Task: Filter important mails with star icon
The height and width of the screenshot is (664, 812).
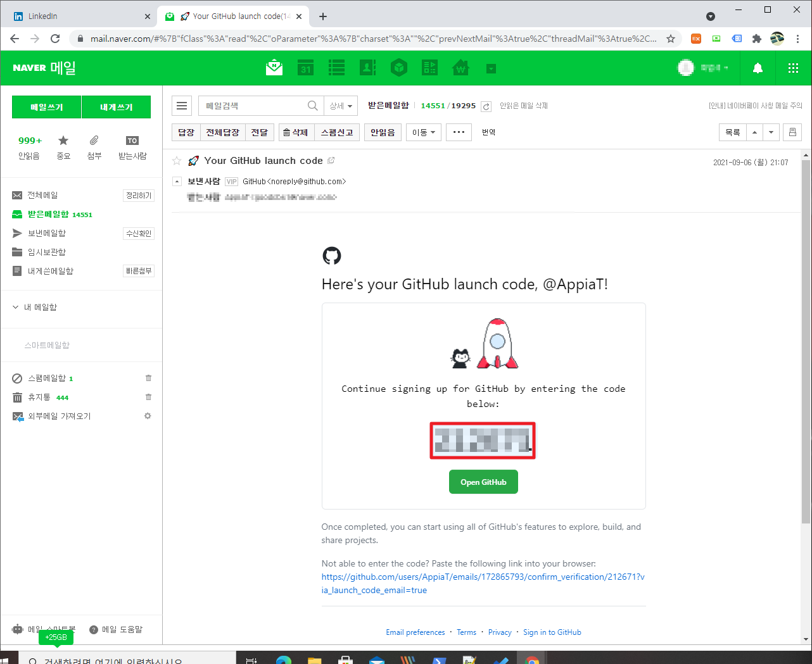Action: [63, 147]
